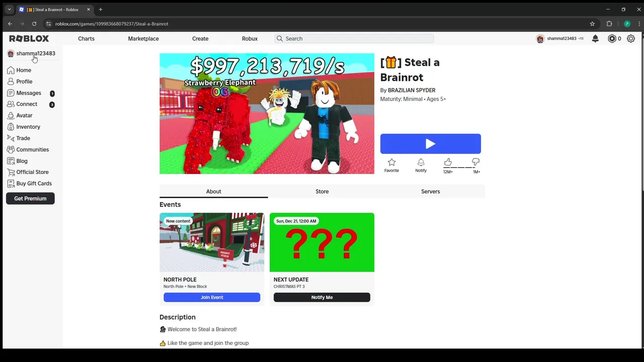The image size is (644, 362).
Task: Click 'Maturity: Minimal • Ages 5+' text
Action: (x=413, y=99)
